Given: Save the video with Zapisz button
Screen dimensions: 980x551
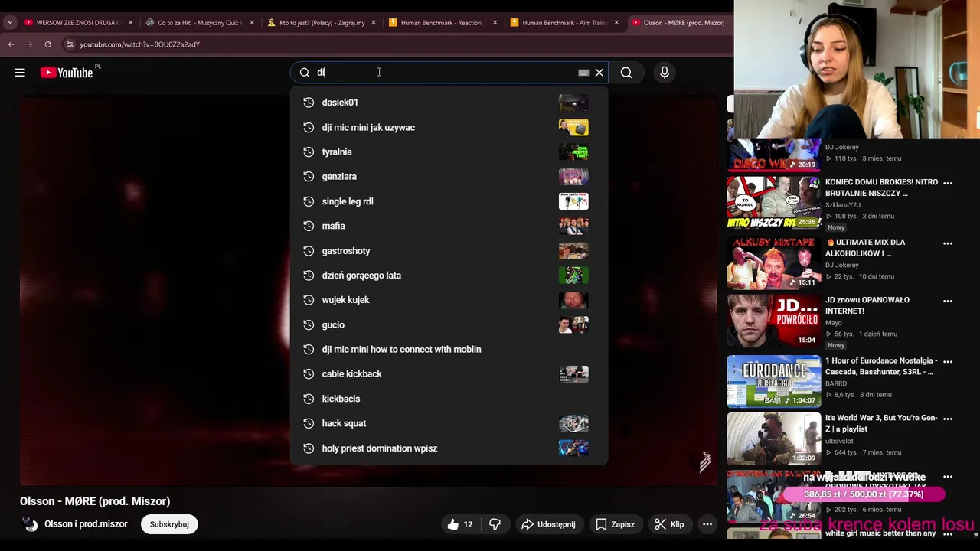Looking at the screenshot, I should point(615,524).
